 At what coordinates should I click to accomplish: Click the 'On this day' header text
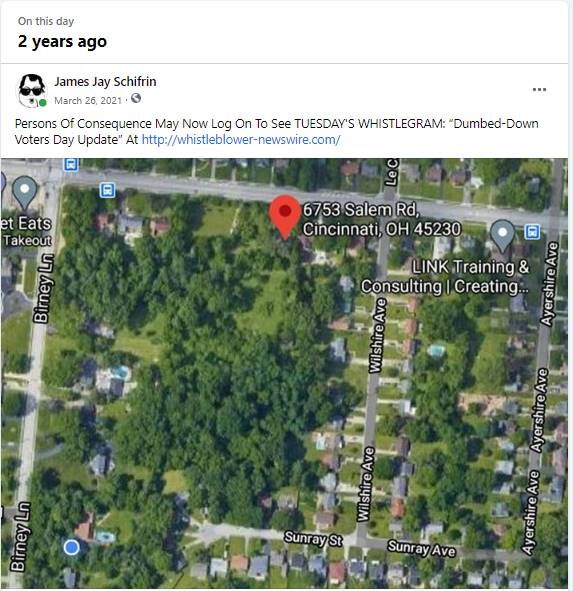[46, 21]
